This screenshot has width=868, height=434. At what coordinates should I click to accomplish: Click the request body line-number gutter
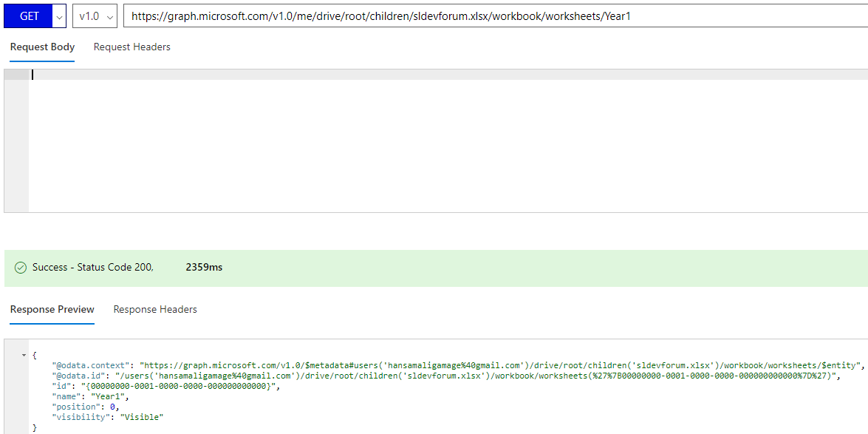click(16, 140)
